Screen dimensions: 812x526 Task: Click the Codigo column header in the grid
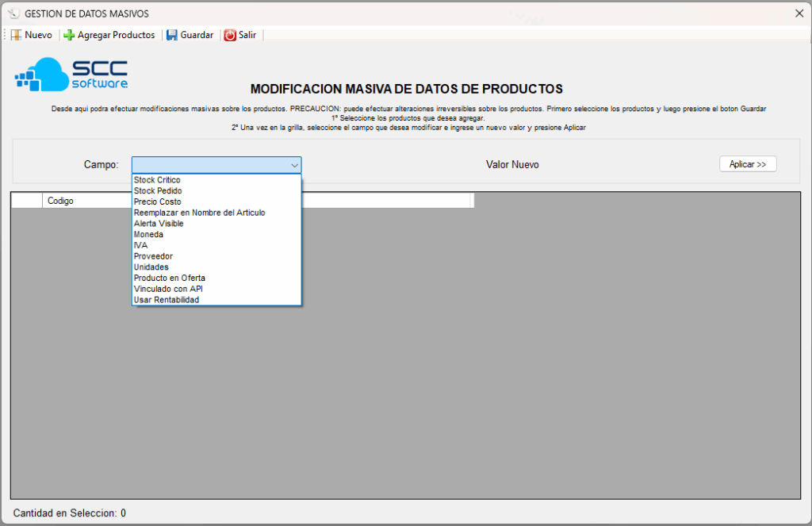pos(60,201)
